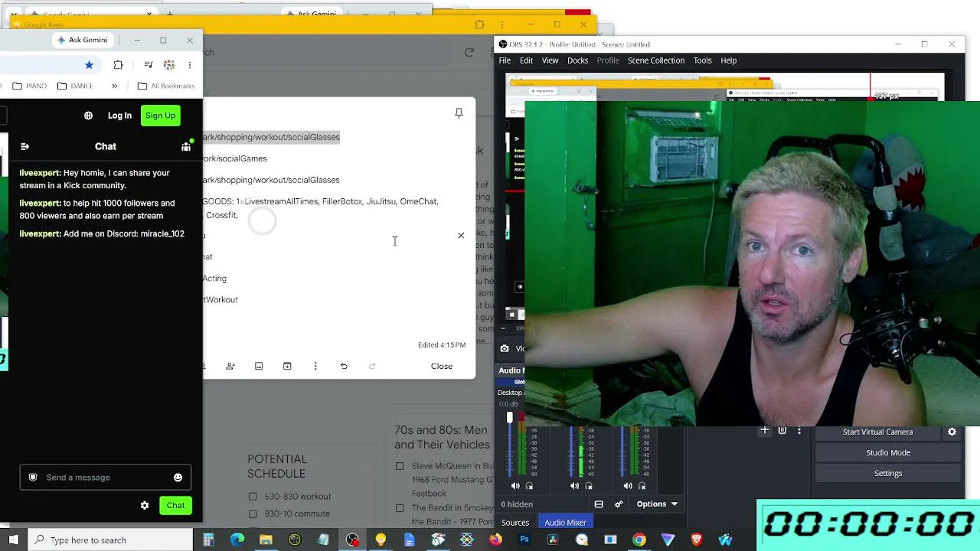Refresh Google Keep with the reload icon

469,52
